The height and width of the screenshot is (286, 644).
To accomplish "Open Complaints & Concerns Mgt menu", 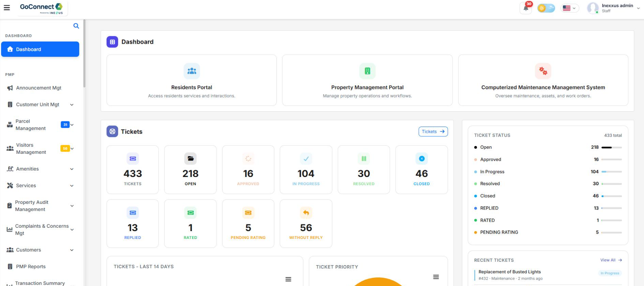I will (x=40, y=230).
